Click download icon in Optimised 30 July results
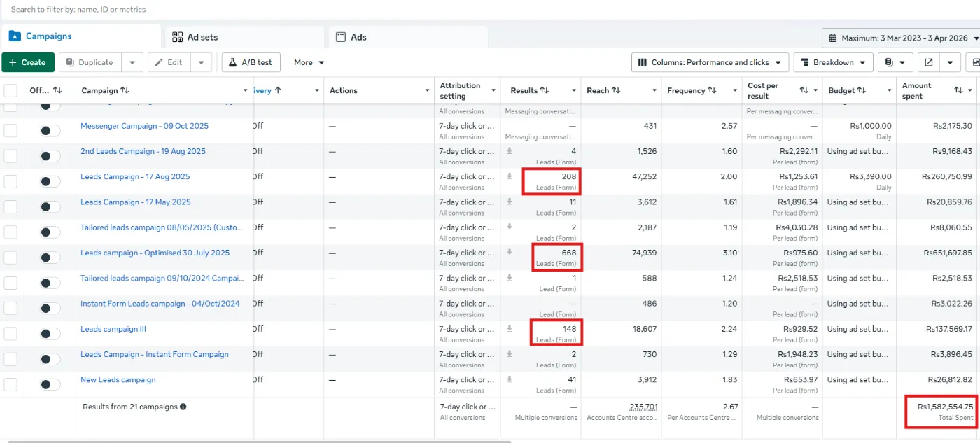This screenshot has width=980, height=443. [510, 253]
